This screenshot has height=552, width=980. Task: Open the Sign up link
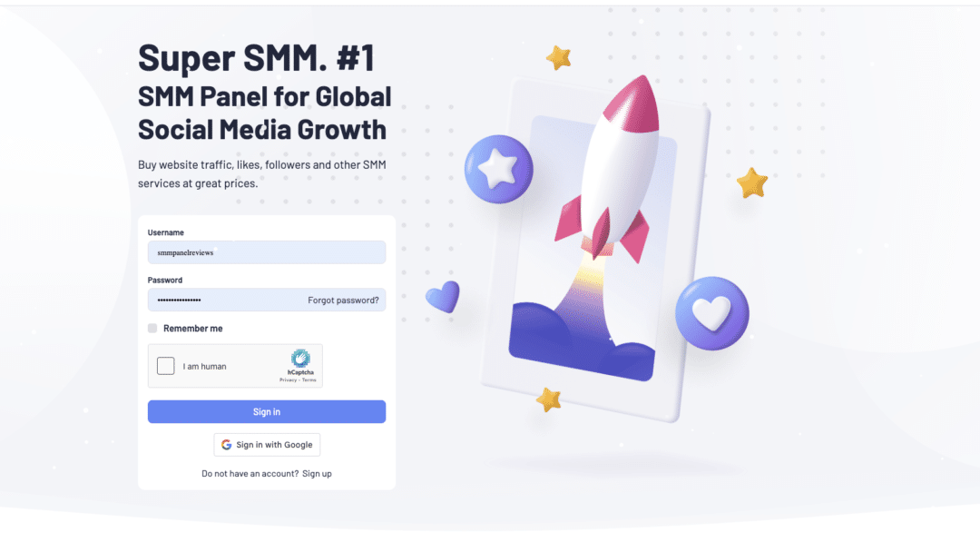[317, 474]
